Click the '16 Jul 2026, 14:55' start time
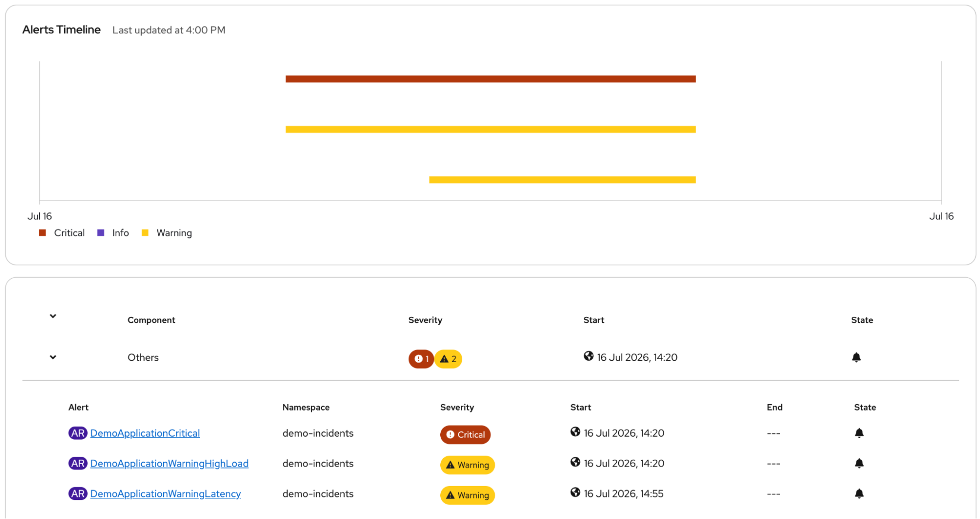 coord(624,494)
